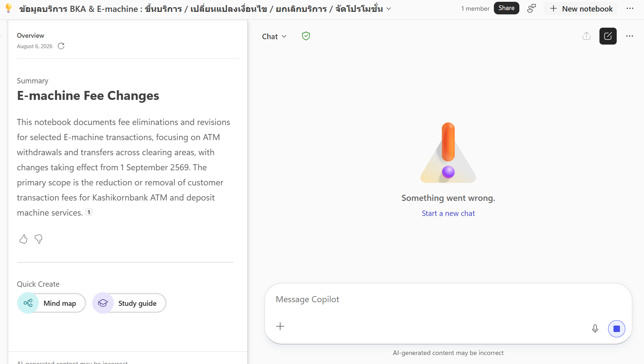
Task: Click the lightbulb notebook icon
Action: 9,8
